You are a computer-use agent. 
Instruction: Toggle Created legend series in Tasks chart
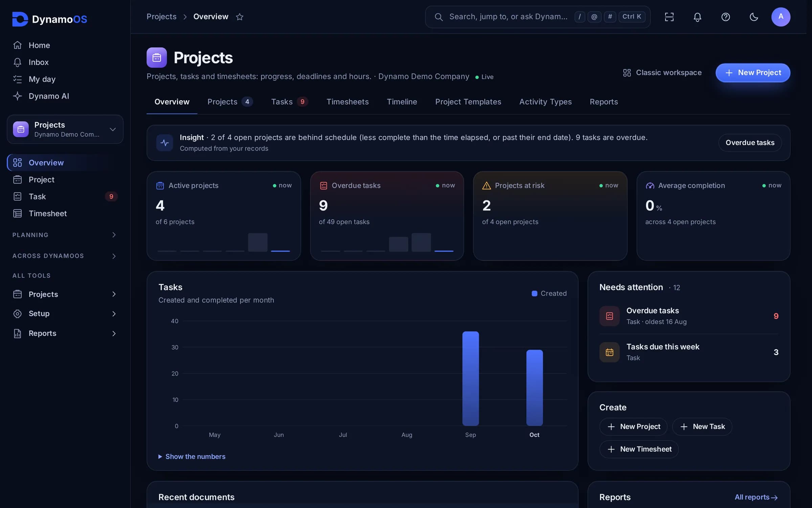click(x=549, y=293)
